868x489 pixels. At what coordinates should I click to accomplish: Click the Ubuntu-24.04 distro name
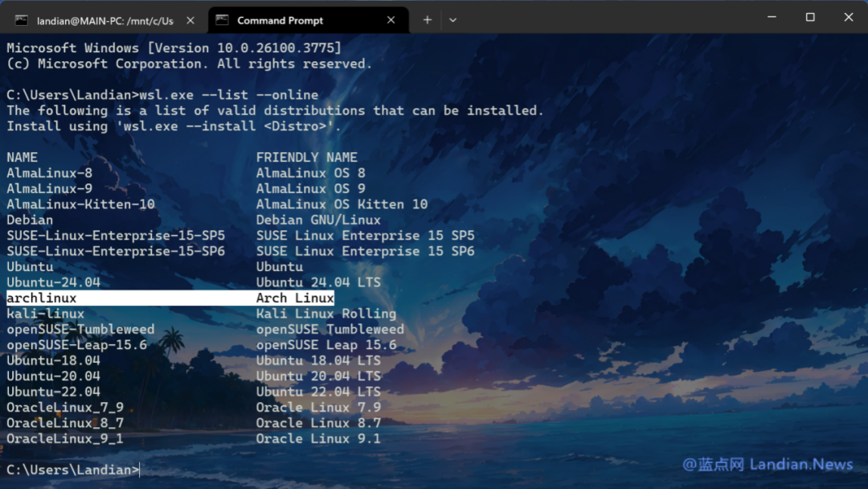pyautogui.click(x=53, y=282)
